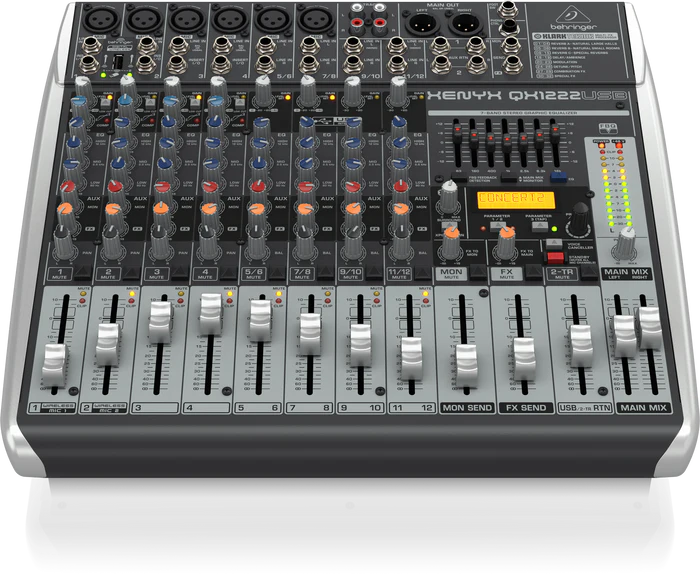Viewport: 700px width, 575px height.
Task: Click the FX SEND fader cap
Action: (524, 353)
